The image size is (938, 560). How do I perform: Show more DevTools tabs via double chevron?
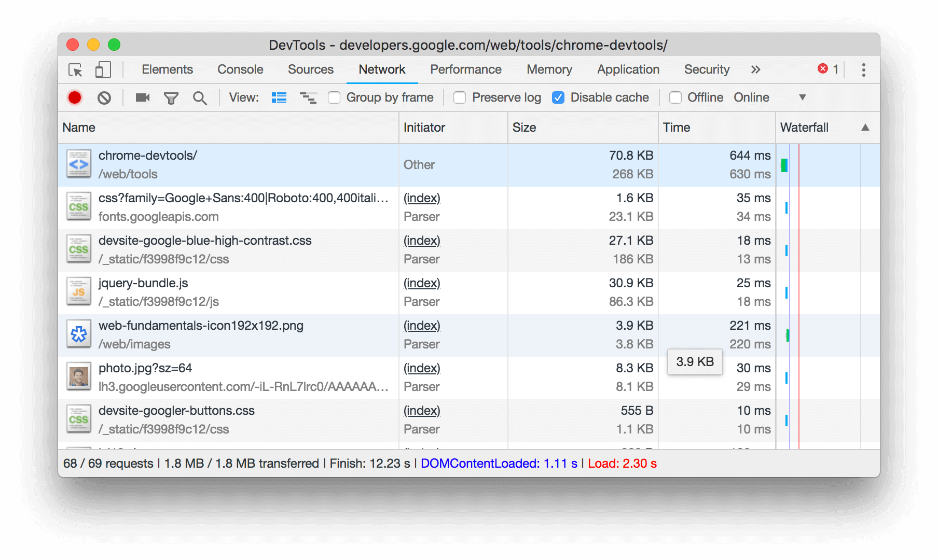click(755, 69)
